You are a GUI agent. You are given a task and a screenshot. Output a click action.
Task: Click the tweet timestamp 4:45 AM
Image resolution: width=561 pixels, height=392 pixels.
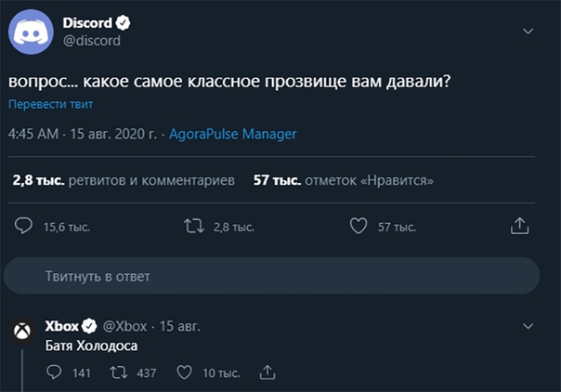click(x=33, y=134)
